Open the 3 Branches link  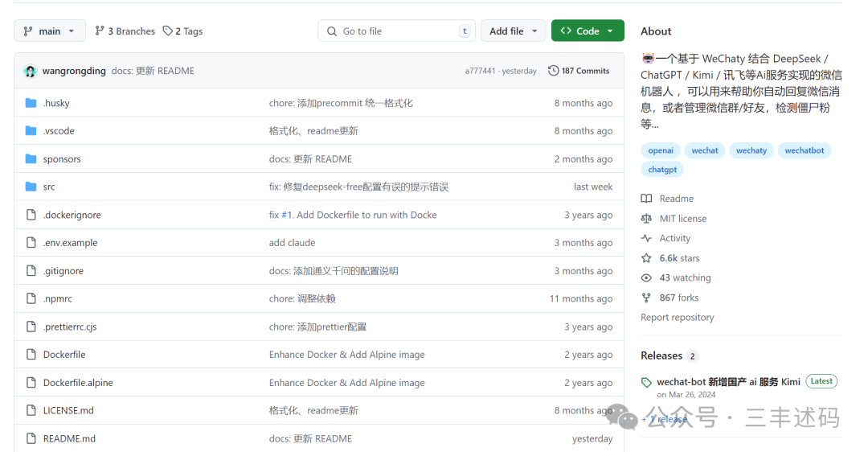(x=125, y=31)
